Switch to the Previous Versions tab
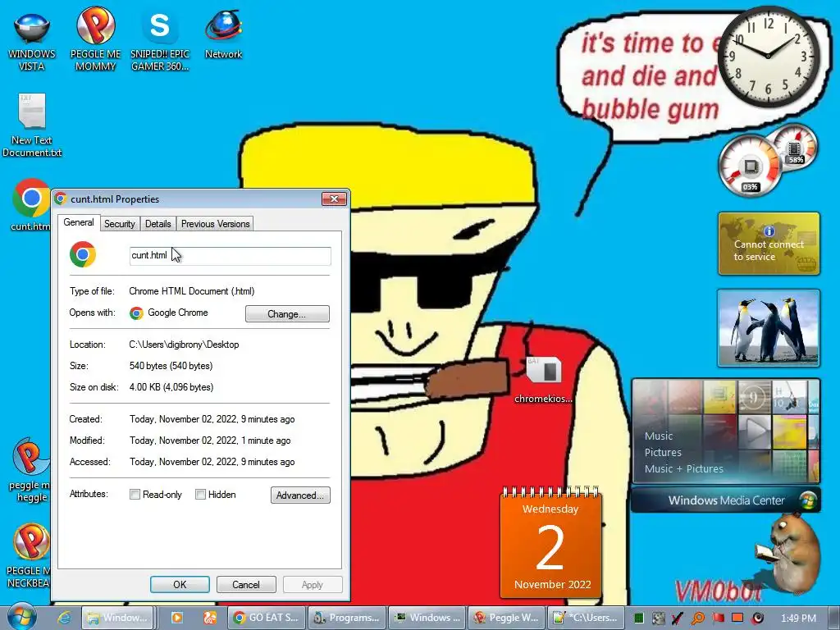The image size is (840, 630). [216, 224]
